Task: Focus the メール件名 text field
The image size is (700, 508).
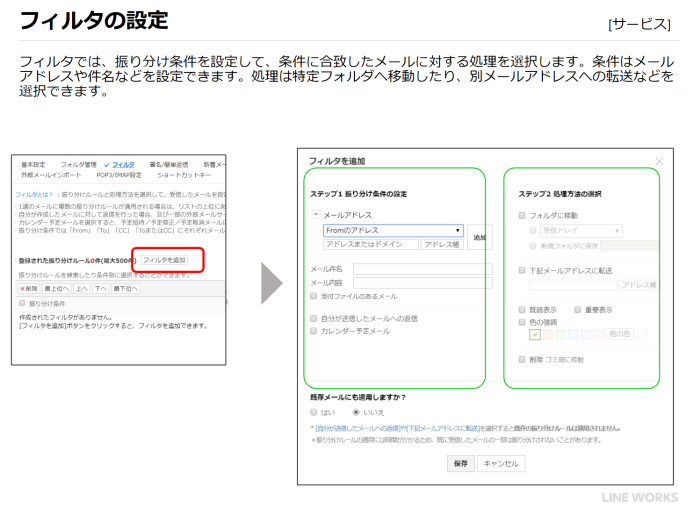Action: point(423,269)
